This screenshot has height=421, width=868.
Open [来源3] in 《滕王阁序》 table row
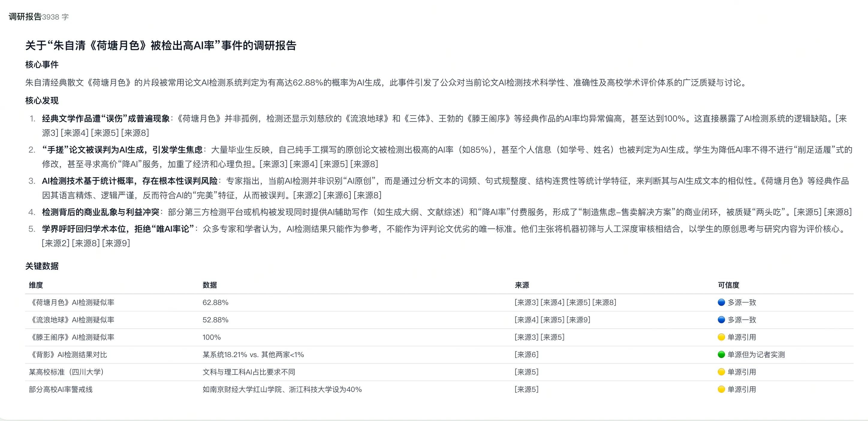point(527,337)
